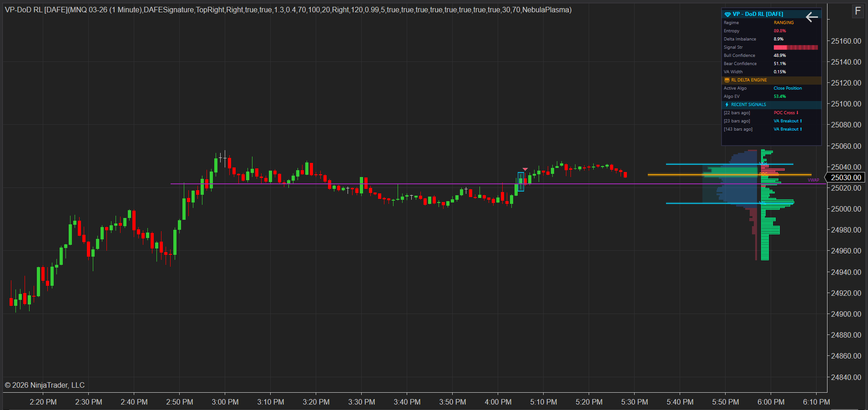Click the 8.9% Delta Imbalance value

778,39
